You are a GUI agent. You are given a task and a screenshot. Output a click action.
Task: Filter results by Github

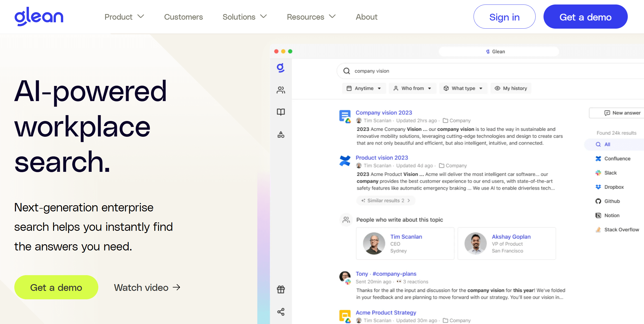pos(607,201)
